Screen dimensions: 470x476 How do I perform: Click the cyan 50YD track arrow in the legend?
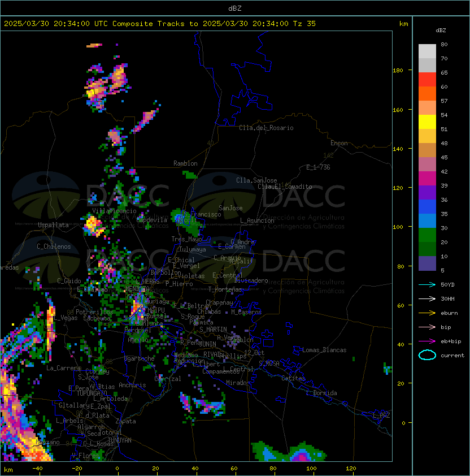pyautogui.click(x=427, y=284)
